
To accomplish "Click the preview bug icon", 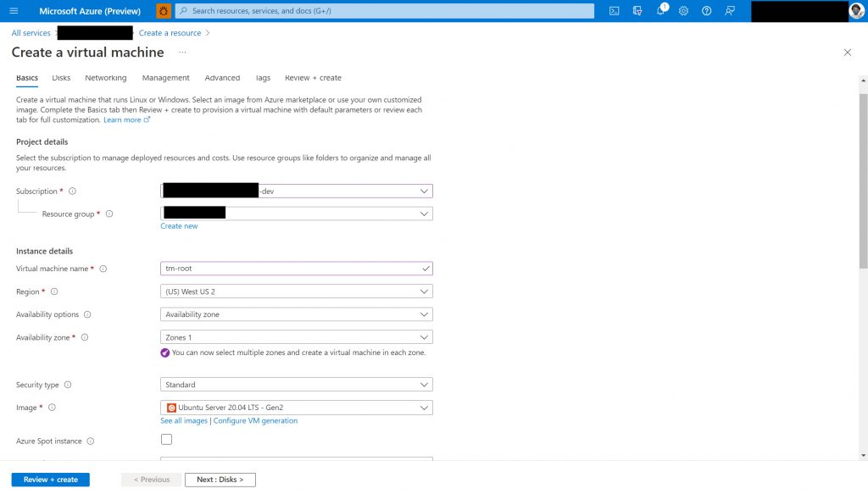I will (x=164, y=10).
